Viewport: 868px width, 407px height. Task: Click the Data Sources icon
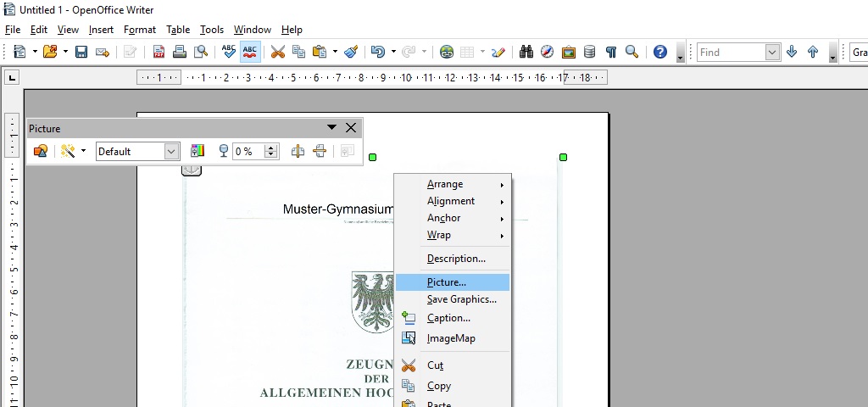pos(589,52)
